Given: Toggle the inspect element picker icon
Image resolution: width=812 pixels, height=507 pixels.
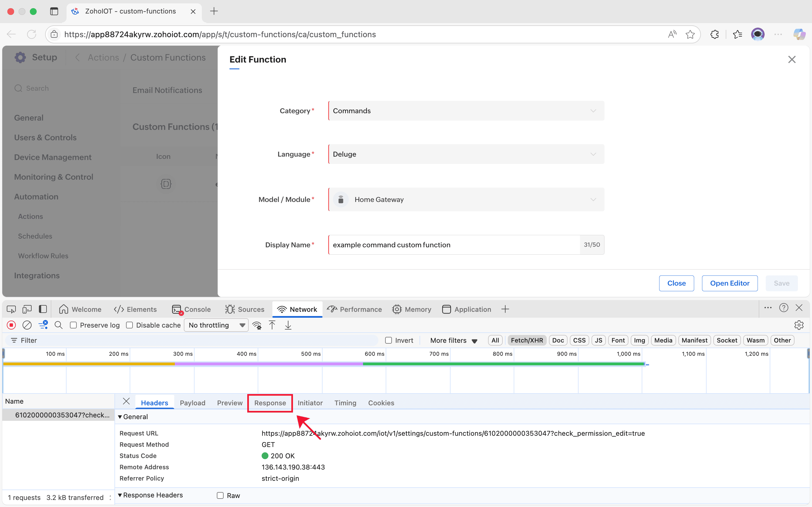Looking at the screenshot, I should pos(11,309).
